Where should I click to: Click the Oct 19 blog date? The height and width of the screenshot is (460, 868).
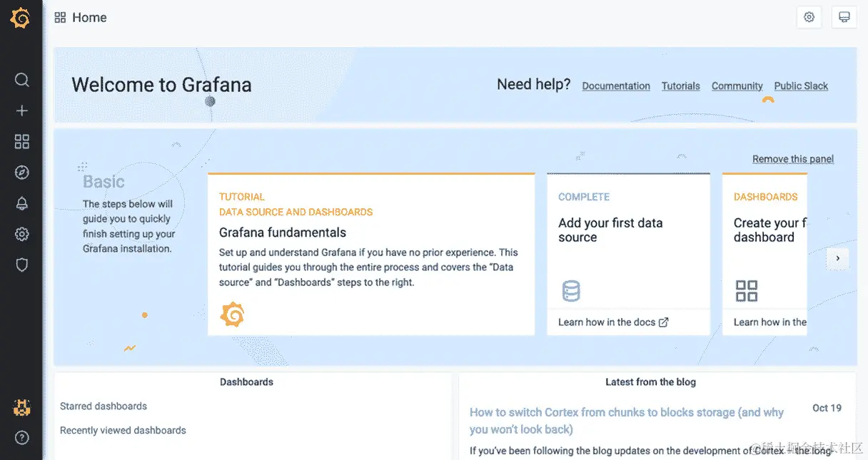coord(827,408)
